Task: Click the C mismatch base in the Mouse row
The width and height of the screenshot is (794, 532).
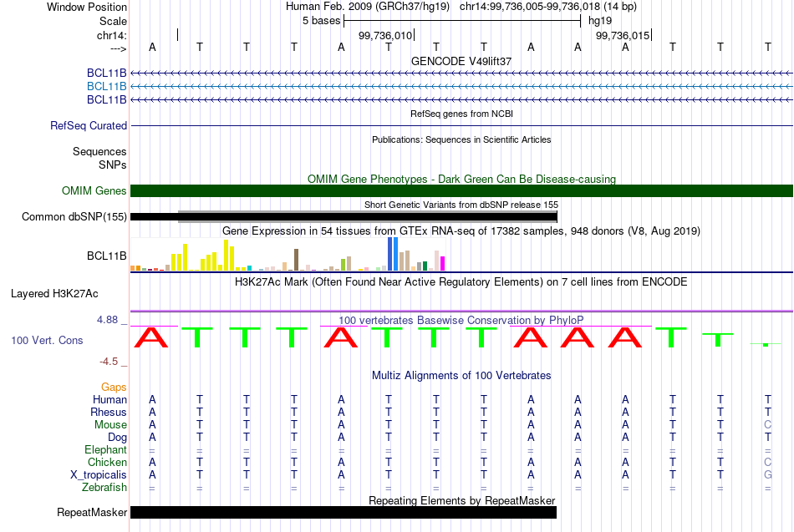Action: click(767, 425)
